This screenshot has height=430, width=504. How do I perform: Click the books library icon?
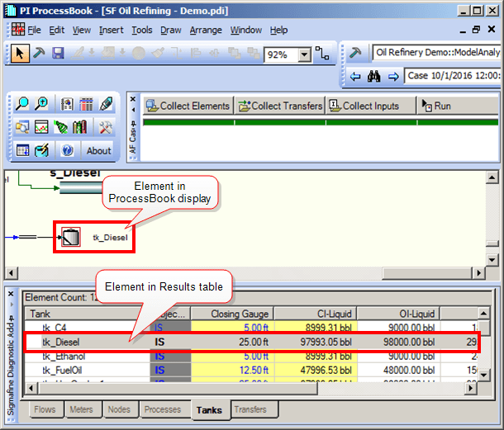point(79,127)
